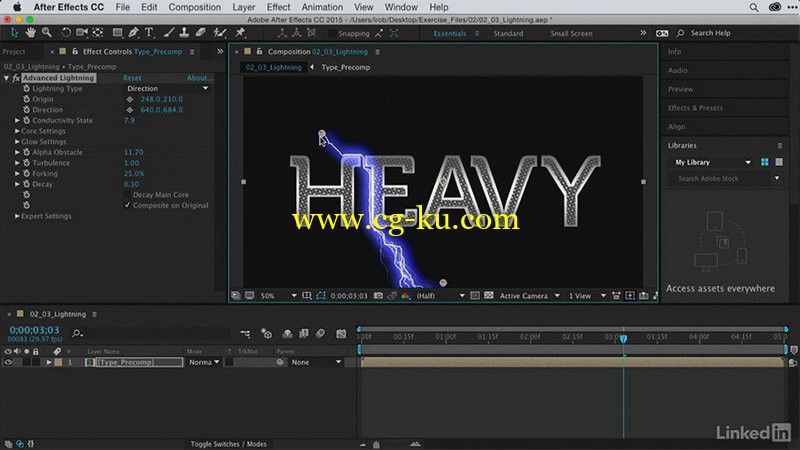Image resolution: width=800 pixels, height=450 pixels.
Task: Click the About link
Action: tap(199, 78)
